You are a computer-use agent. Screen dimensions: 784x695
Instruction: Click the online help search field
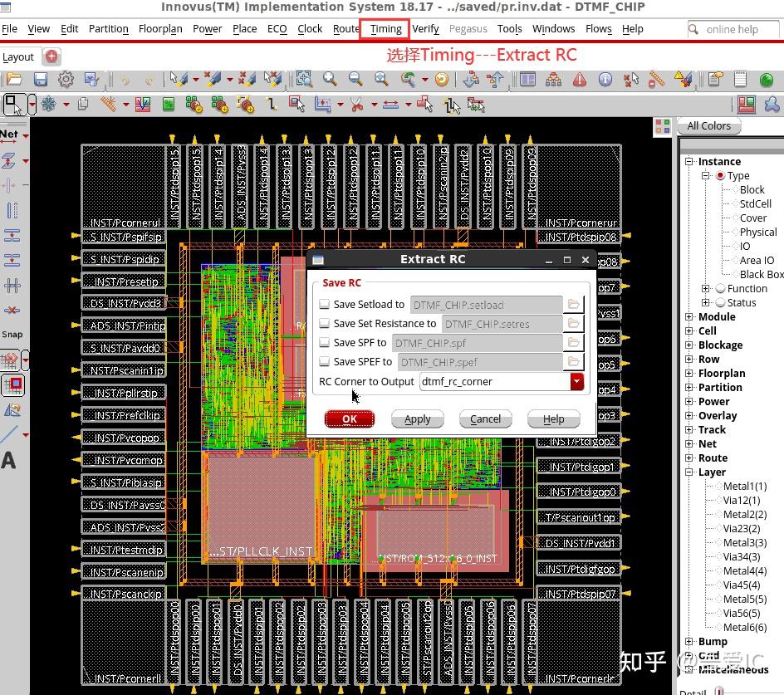tap(735, 29)
